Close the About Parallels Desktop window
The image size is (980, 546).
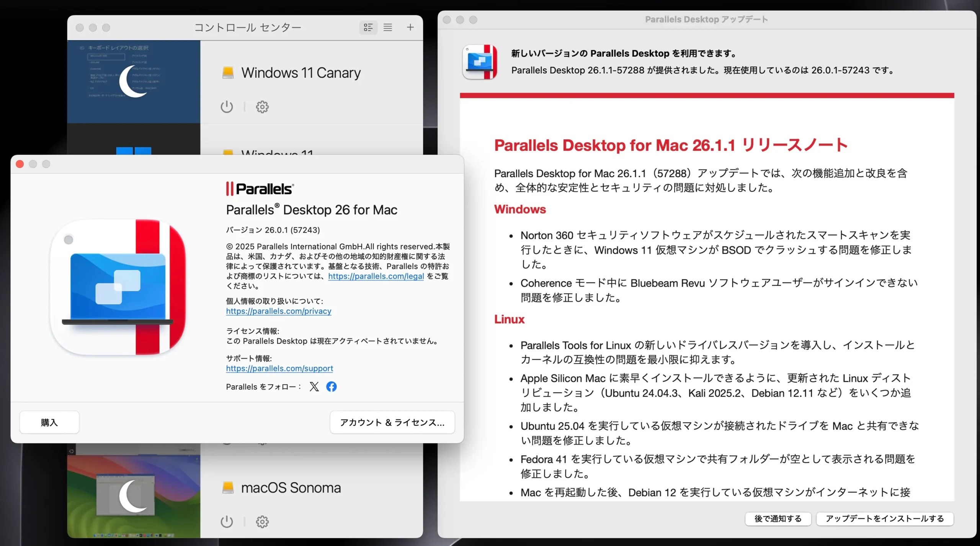(20, 164)
